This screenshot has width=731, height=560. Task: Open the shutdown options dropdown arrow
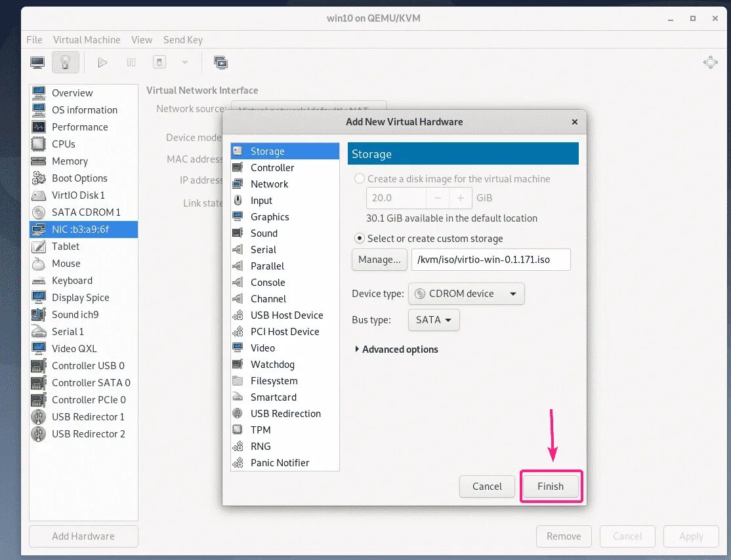click(x=185, y=62)
